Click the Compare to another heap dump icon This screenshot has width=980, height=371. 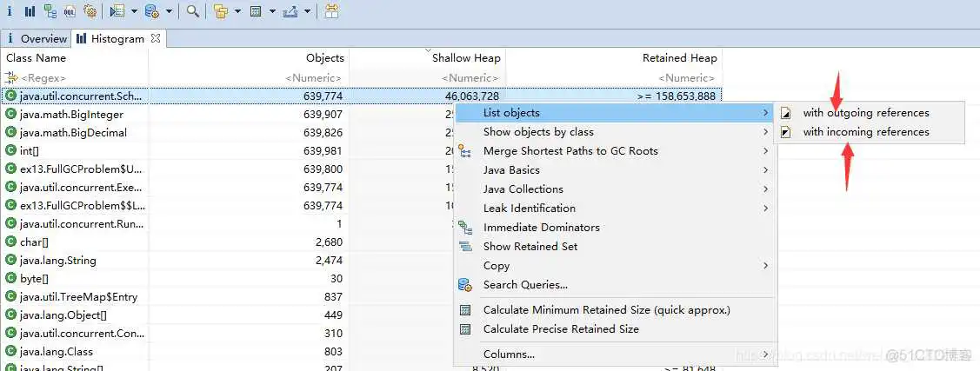click(331, 11)
